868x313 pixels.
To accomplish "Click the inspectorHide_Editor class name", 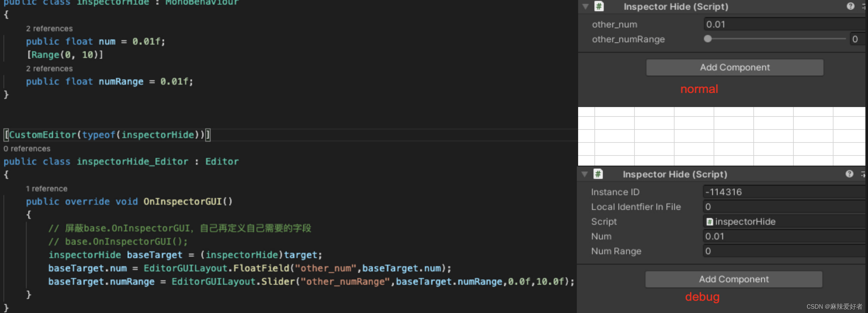I will (133, 162).
